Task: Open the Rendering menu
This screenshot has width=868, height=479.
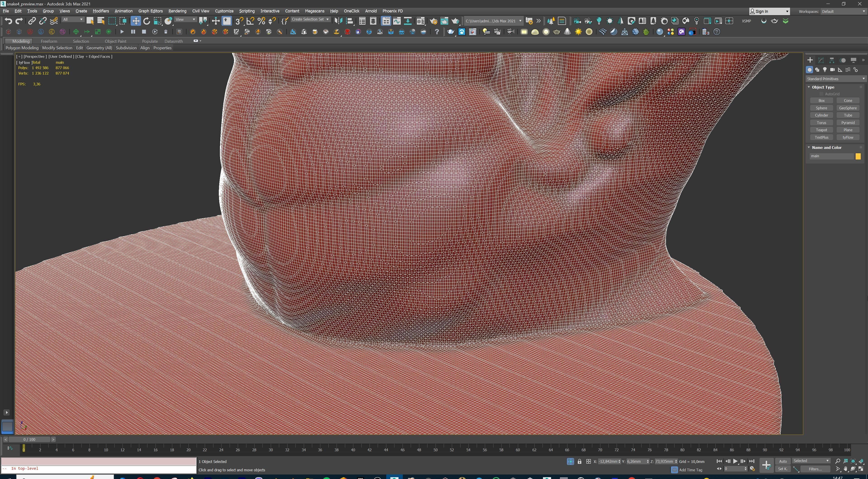Action: [177, 11]
